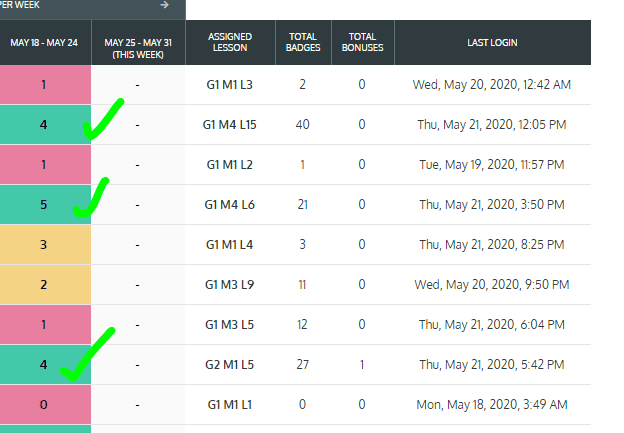This screenshot has height=433, width=624.
Task: Click badge count 27 in G2 M1 L5 row
Action: pos(302,365)
